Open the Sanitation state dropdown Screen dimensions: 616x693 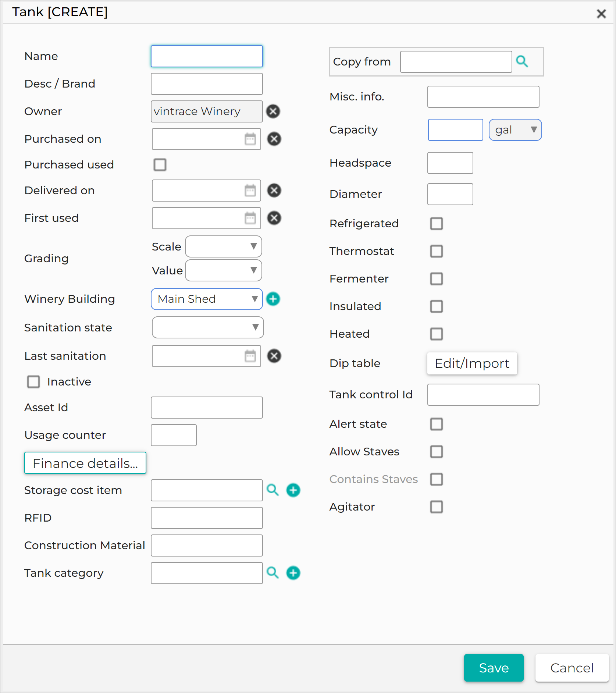(x=208, y=327)
